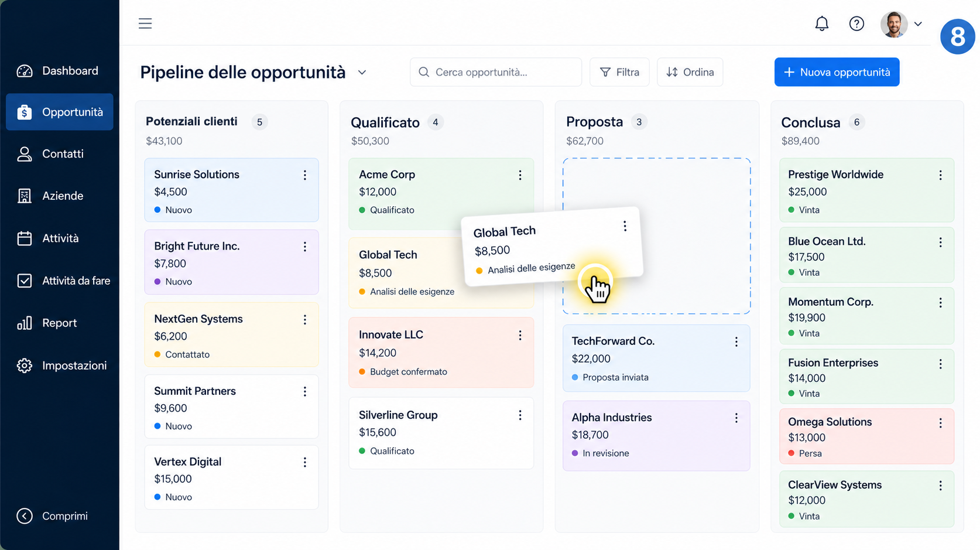Open TechForward Co. card options menu
This screenshot has width=980, height=550.
pos(736,342)
